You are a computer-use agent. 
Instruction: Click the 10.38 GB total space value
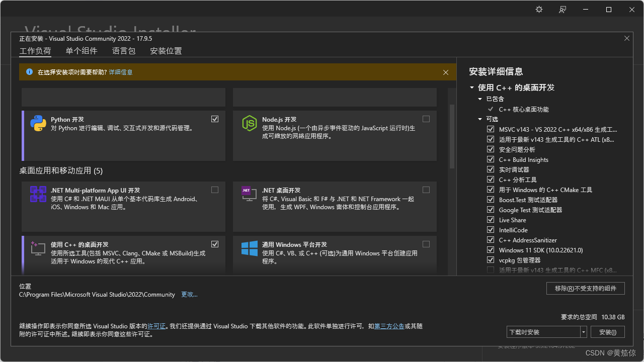click(613, 317)
